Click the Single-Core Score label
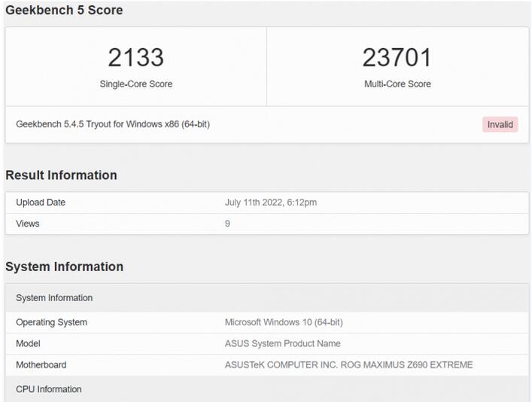 pos(136,84)
